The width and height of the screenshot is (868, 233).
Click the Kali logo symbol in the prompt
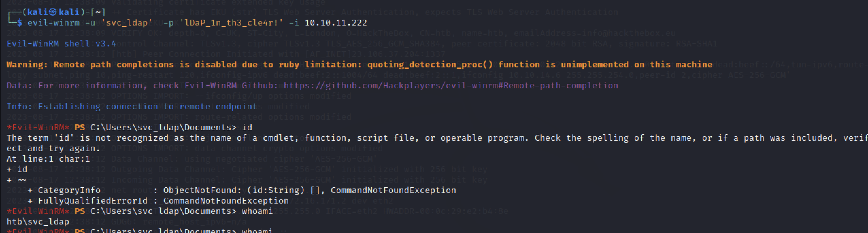pos(53,12)
